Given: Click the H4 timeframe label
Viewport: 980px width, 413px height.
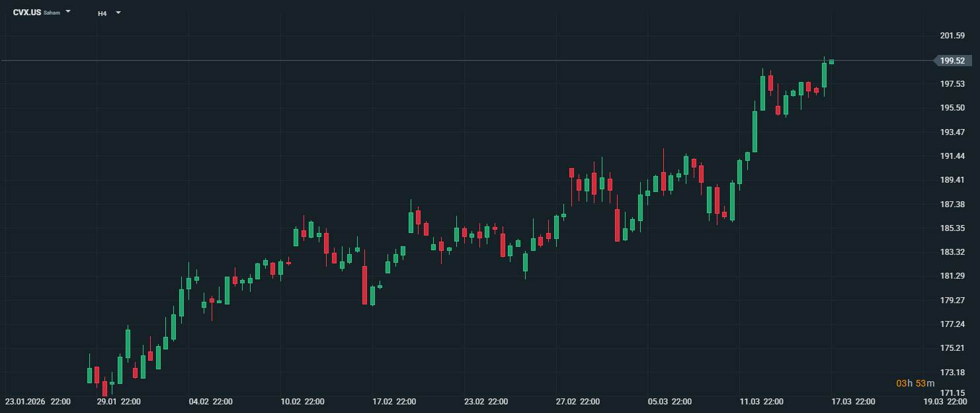Looking at the screenshot, I should click(x=102, y=13).
